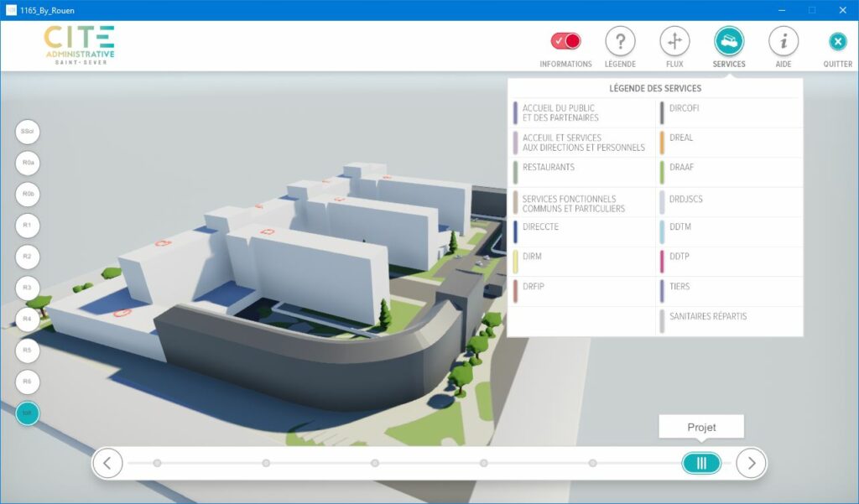The height and width of the screenshot is (504, 859).
Task: Switch to floor R3
Action: (28, 288)
